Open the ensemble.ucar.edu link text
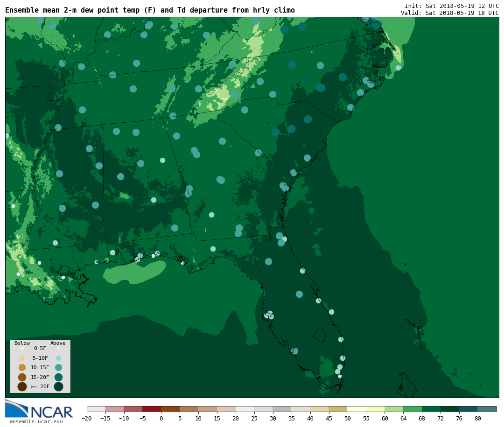Image resolution: width=504 pixels, height=427 pixels. pos(36,421)
